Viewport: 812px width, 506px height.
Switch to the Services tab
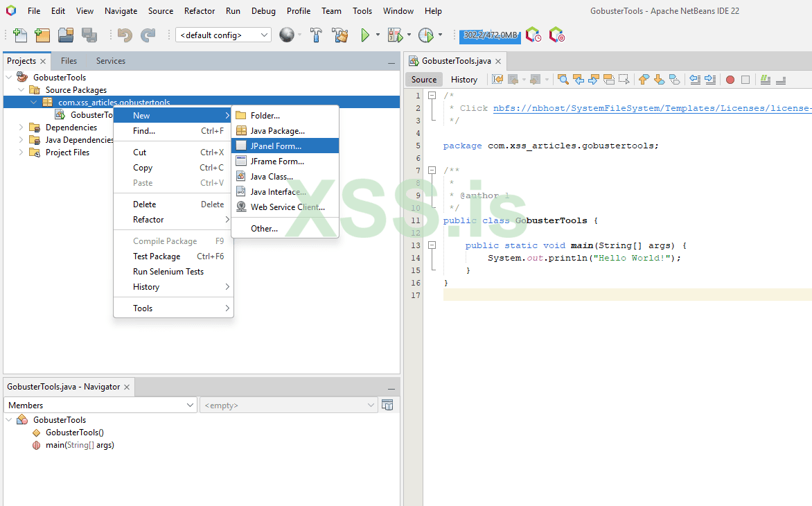pos(111,61)
